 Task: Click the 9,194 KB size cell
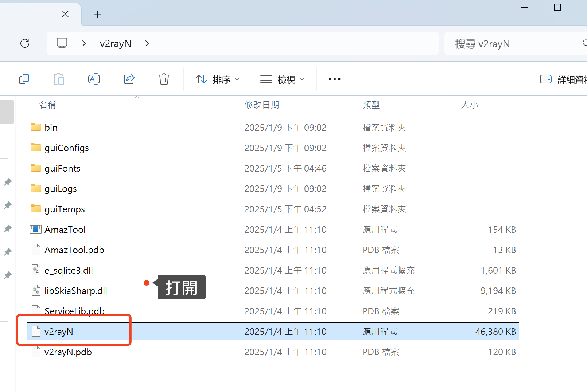pos(498,291)
